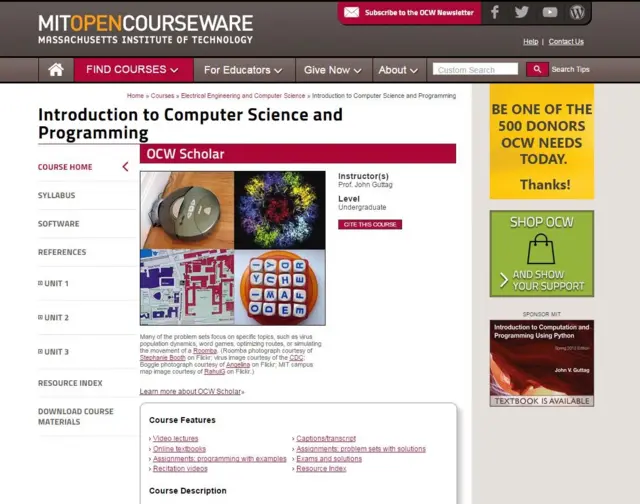The height and width of the screenshot is (504, 640).
Task: Open the Find Courses dropdown menu
Action: pos(132,70)
